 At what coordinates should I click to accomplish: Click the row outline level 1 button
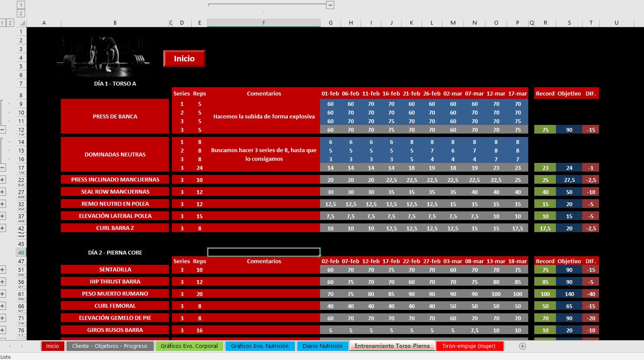coord(2,22)
